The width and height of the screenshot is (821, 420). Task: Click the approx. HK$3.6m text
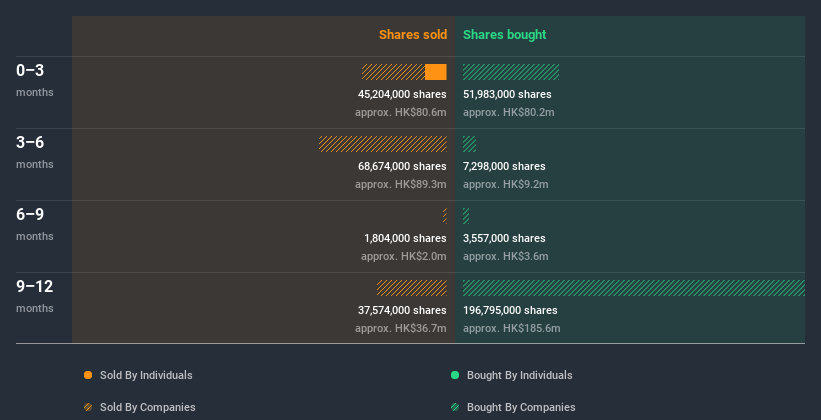[506, 257]
